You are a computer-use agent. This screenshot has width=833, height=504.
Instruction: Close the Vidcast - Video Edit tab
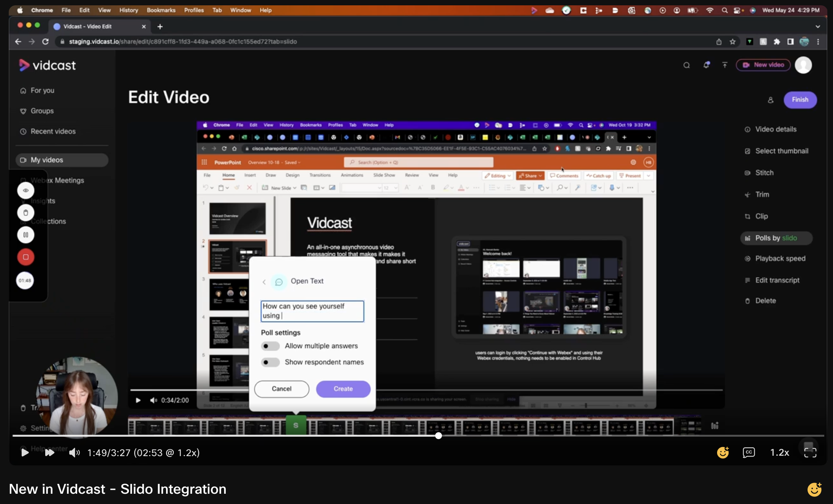(144, 27)
